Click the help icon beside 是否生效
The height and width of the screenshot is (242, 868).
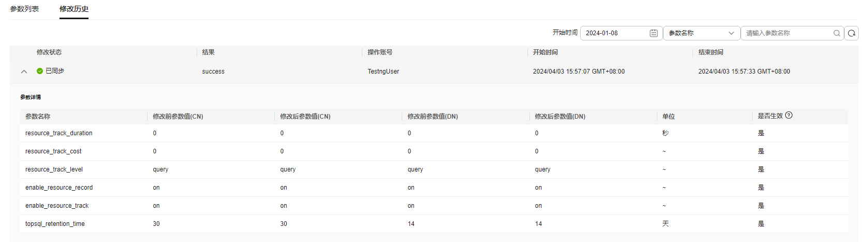(x=789, y=115)
